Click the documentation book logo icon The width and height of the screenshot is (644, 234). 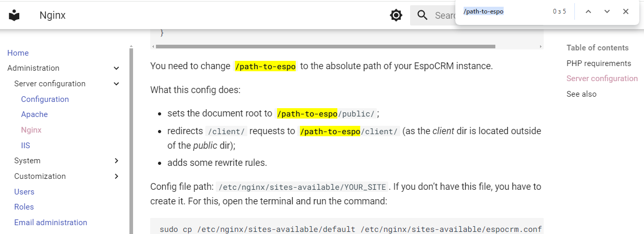pos(15,15)
